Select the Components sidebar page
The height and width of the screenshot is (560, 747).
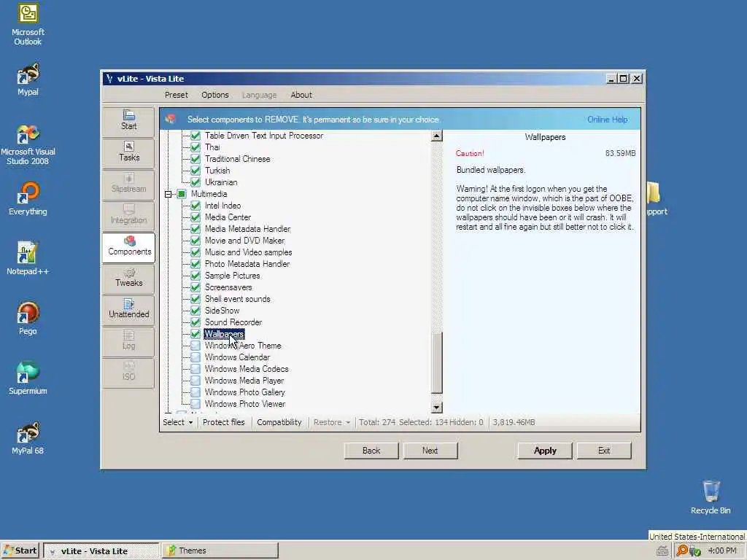pos(128,247)
